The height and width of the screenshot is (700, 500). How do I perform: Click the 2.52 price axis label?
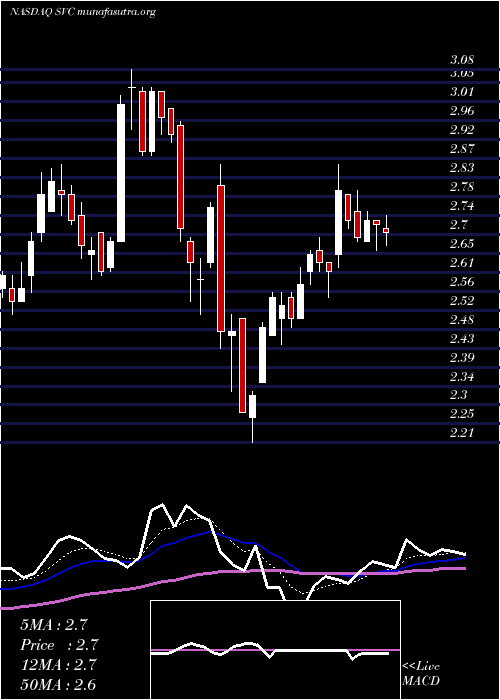(x=461, y=300)
